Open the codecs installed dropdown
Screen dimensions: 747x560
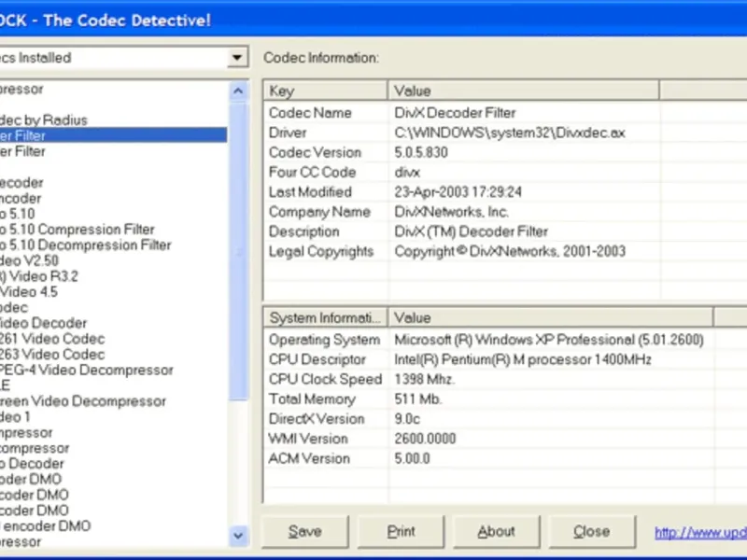237,58
